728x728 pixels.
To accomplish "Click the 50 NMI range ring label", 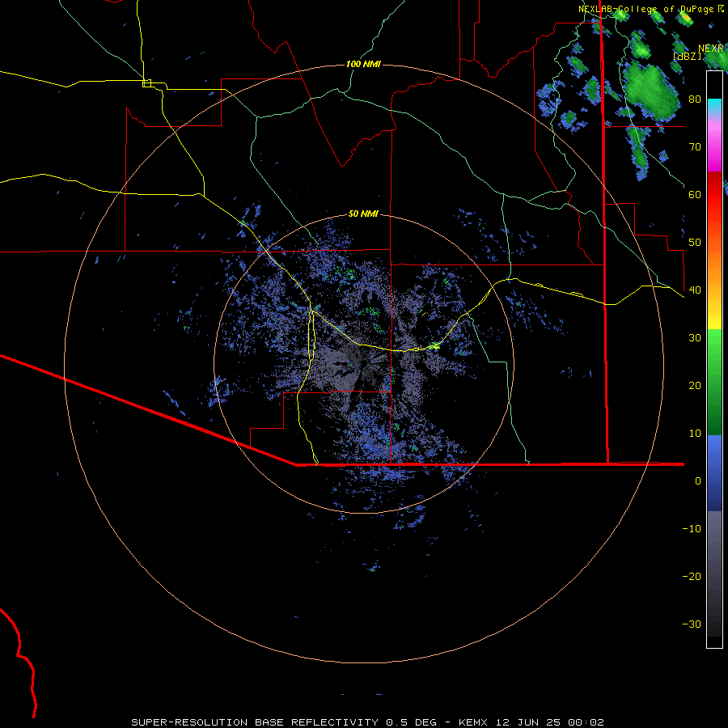I will click(363, 214).
